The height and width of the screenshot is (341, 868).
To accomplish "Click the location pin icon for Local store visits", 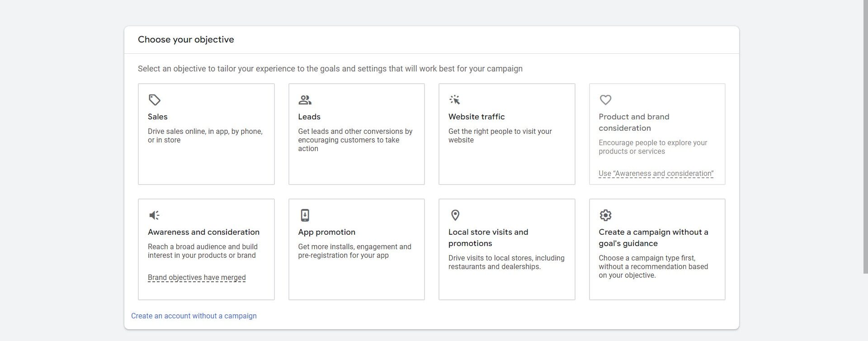I will (x=455, y=215).
